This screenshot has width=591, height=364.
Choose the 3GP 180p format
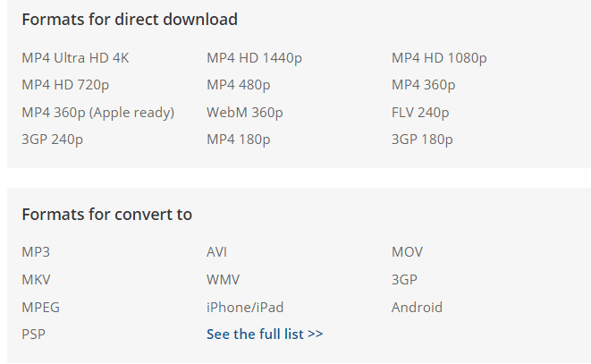pos(422,140)
